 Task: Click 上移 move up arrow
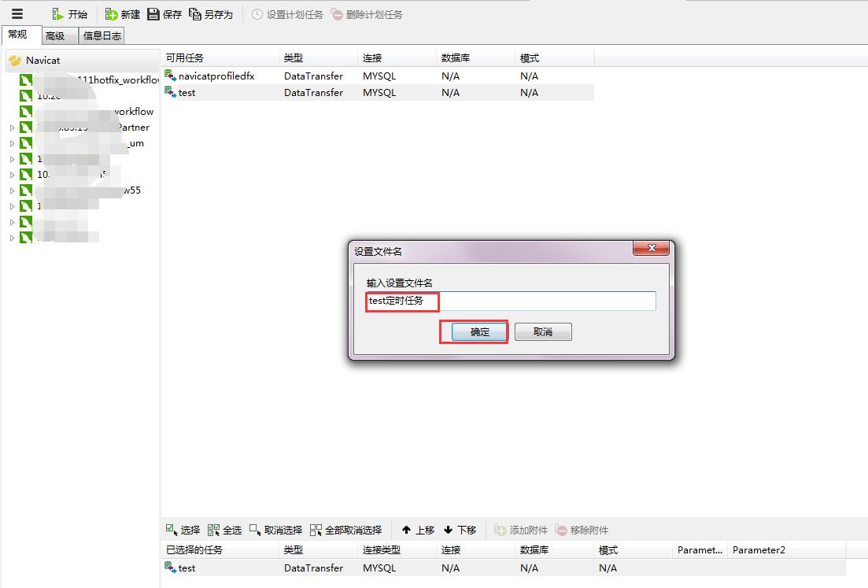click(418, 530)
